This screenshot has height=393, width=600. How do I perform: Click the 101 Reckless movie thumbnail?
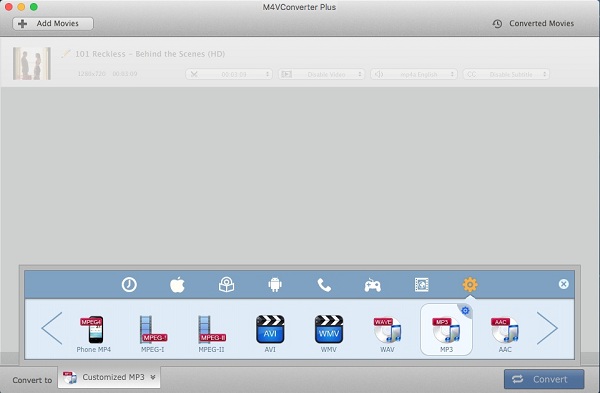pos(32,64)
